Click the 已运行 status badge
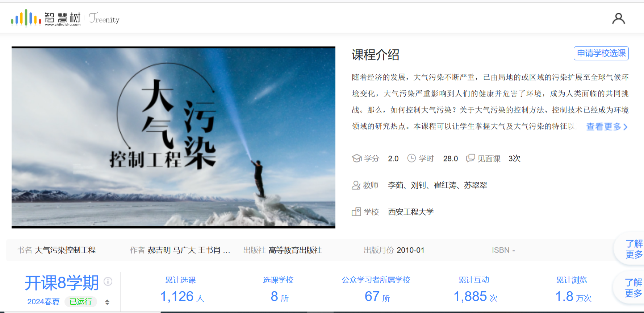Image resolution: width=644 pixels, height=313 pixels. (80, 302)
